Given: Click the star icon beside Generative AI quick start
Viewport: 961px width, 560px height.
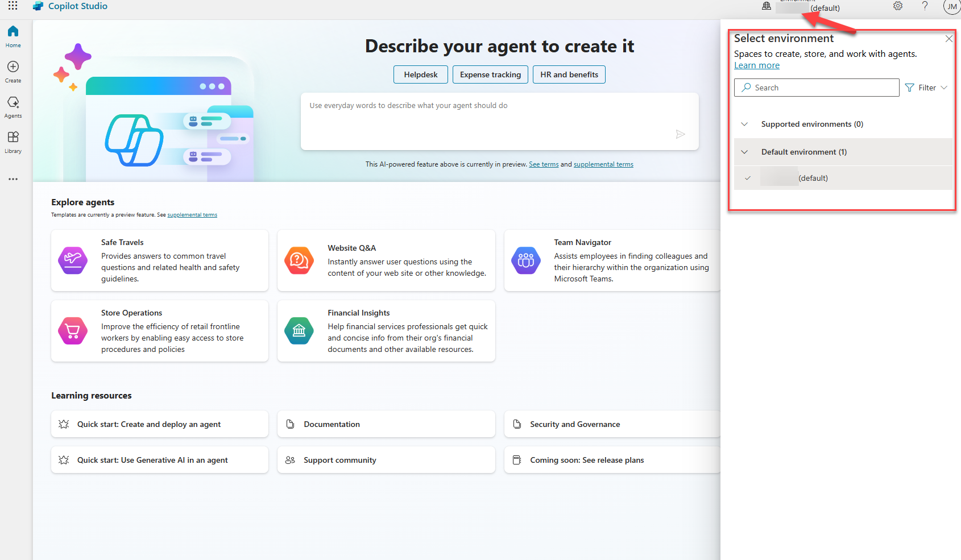Looking at the screenshot, I should pos(64,460).
